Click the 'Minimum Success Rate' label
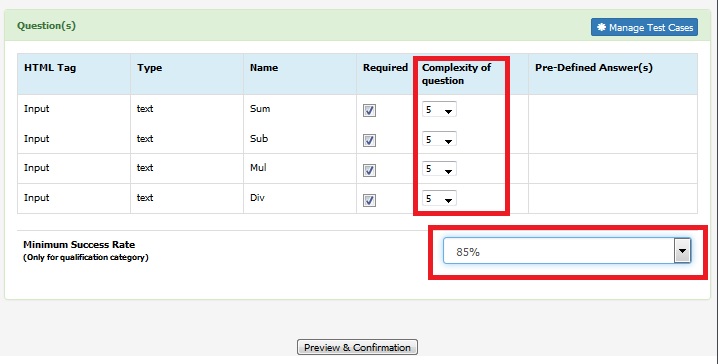The height and width of the screenshot is (364, 718). pyautogui.click(x=79, y=244)
